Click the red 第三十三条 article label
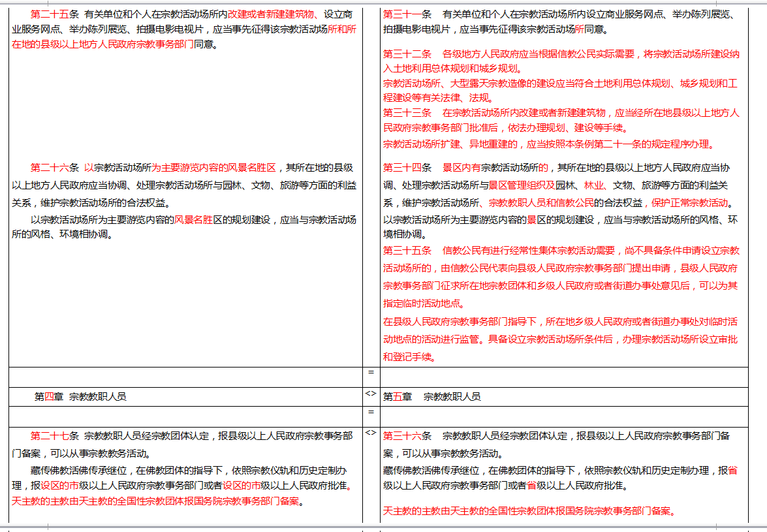Image resolution: width=767 pixels, height=532 pixels. (407, 113)
